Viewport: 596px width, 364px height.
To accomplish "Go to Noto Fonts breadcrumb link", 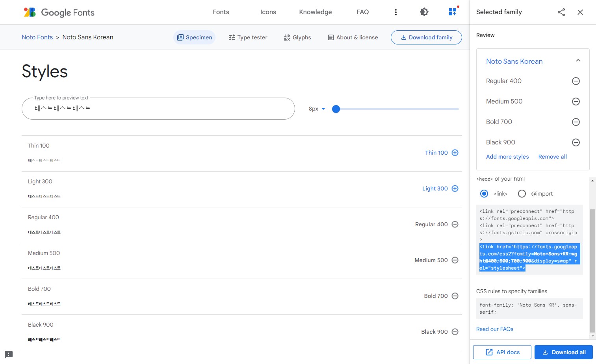I will 37,37.
